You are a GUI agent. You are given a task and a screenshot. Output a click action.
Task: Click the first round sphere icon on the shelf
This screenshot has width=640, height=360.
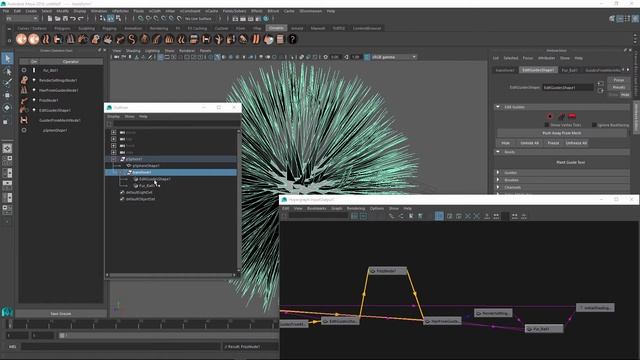coord(21,39)
